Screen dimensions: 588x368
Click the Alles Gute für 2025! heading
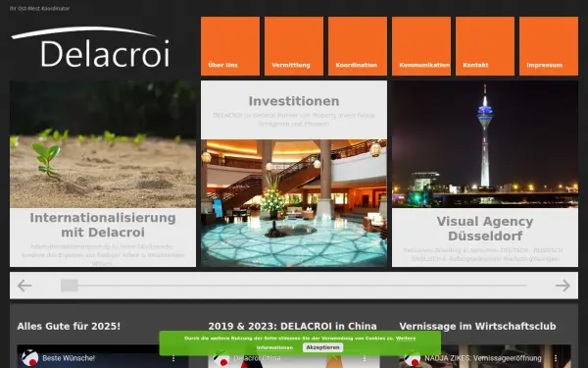(x=69, y=327)
